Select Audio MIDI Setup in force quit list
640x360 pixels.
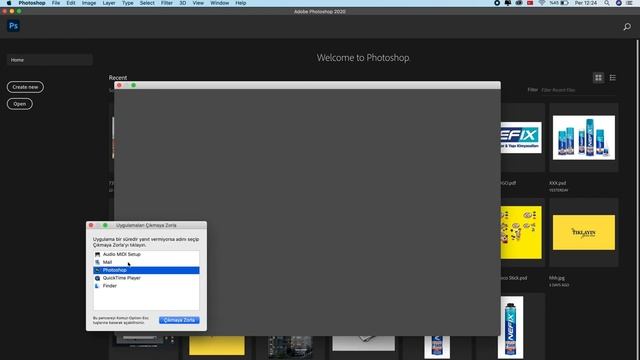(x=146, y=254)
